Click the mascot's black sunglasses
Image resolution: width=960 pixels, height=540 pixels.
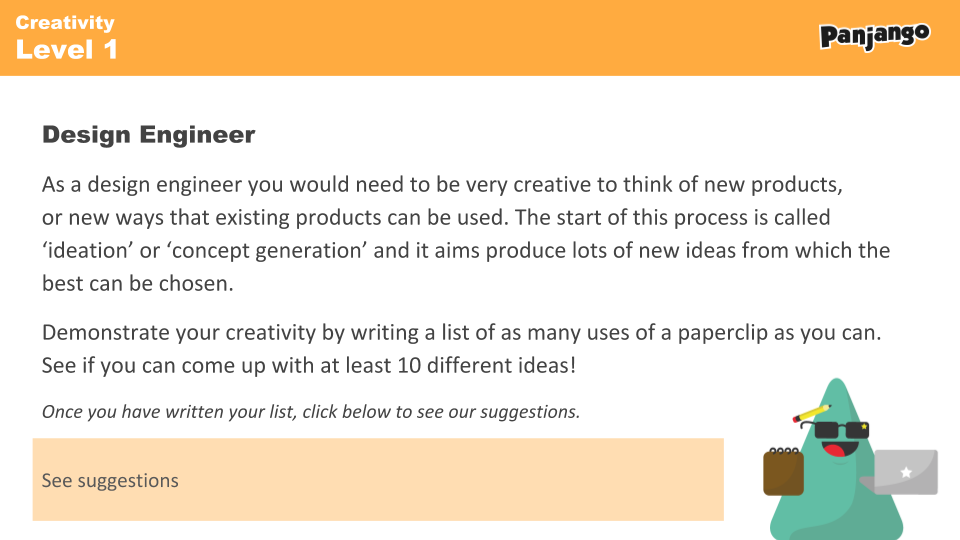pyautogui.click(x=837, y=430)
